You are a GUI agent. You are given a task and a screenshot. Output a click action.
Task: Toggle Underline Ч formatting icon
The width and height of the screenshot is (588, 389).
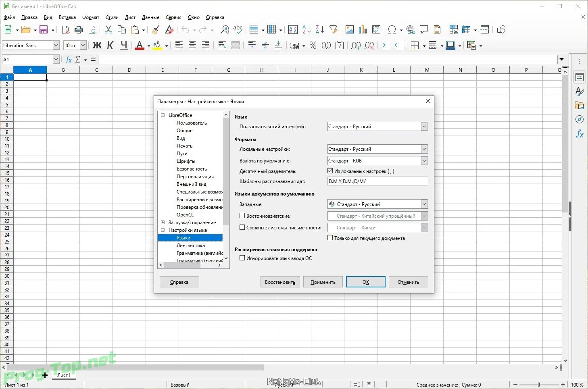pyautogui.click(x=124, y=46)
